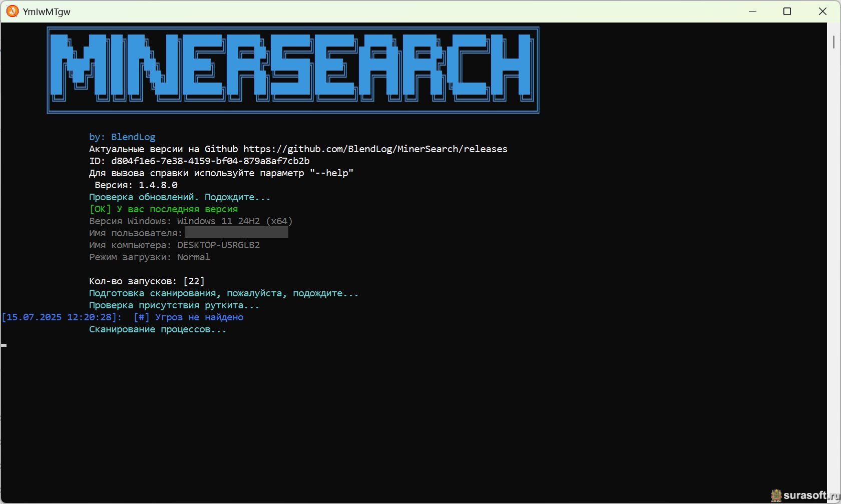Click the 'by: BlendLog' author line
The image size is (841, 504).
coord(122,137)
